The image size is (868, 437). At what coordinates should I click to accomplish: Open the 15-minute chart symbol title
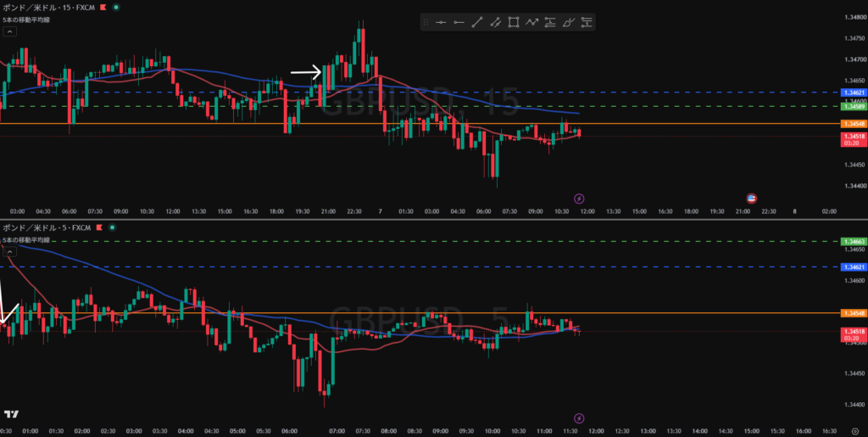click(47, 7)
